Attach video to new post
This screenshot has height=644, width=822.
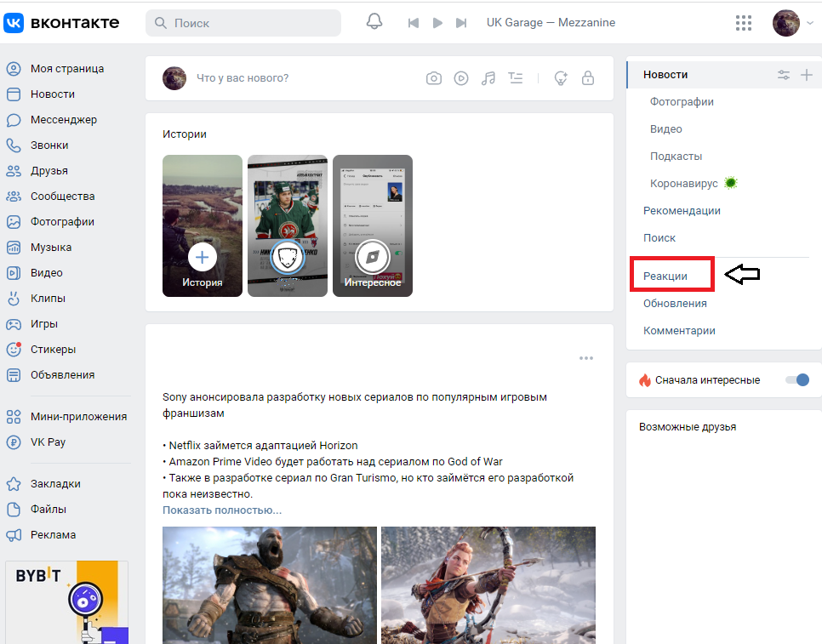coord(461,78)
